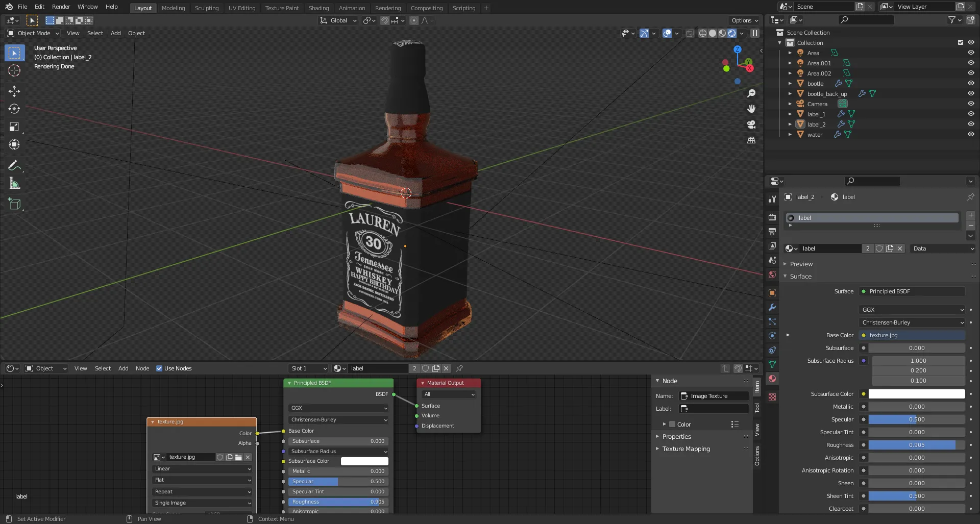Open the Object Mode dropdown
The width and height of the screenshot is (980, 524).
click(34, 33)
